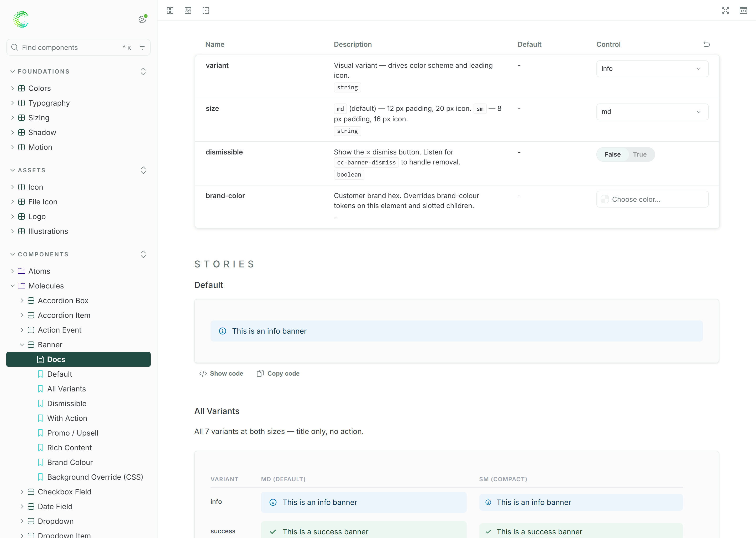The image size is (756, 538).
Task: Set dismissible control to False
Action: click(x=613, y=154)
